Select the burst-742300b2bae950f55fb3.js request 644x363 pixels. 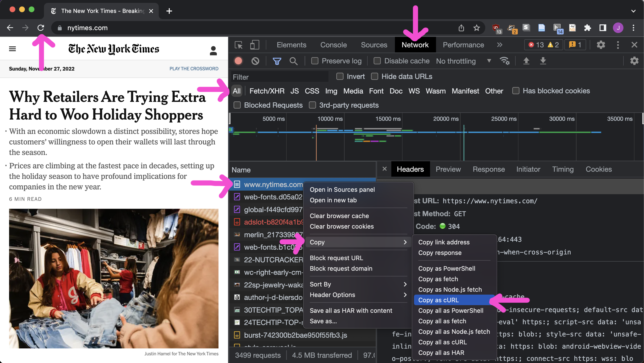[303, 335]
